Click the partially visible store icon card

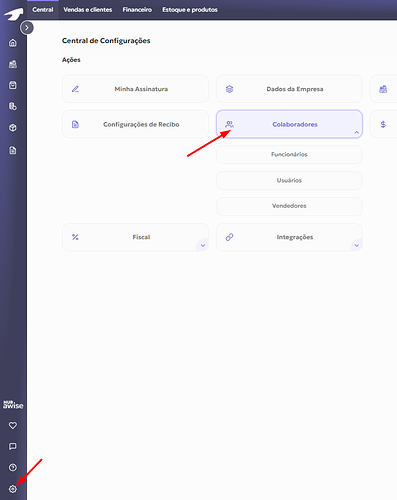click(384, 89)
